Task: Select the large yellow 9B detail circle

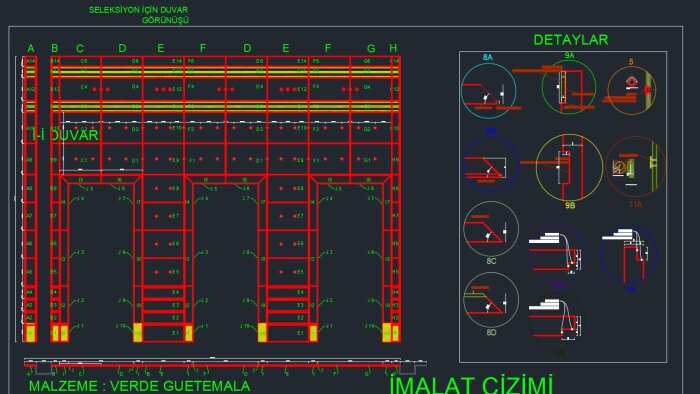Action: point(569,167)
